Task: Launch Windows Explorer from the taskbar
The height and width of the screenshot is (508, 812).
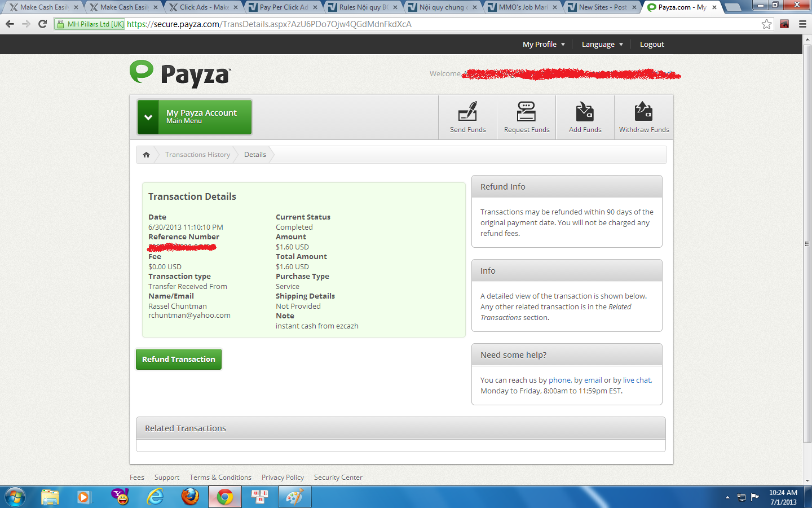Action: point(50,497)
